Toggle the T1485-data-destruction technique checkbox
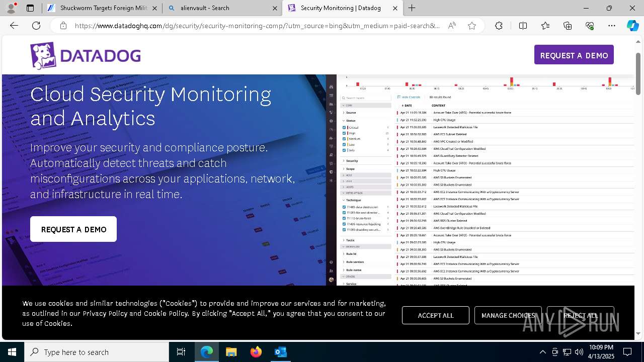 tap(344, 207)
